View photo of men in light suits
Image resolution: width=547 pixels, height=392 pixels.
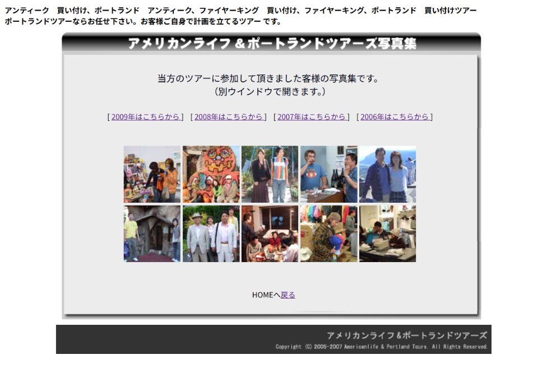point(211,234)
